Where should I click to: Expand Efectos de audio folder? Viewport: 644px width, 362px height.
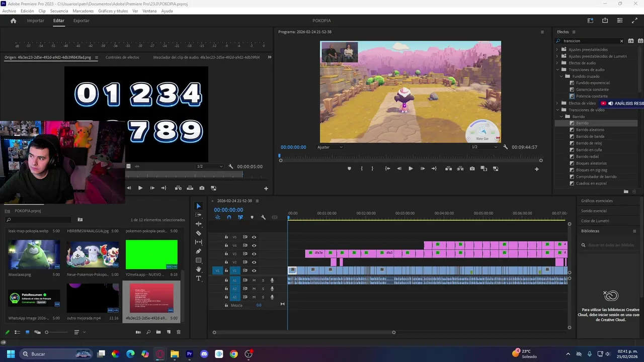[557, 63]
